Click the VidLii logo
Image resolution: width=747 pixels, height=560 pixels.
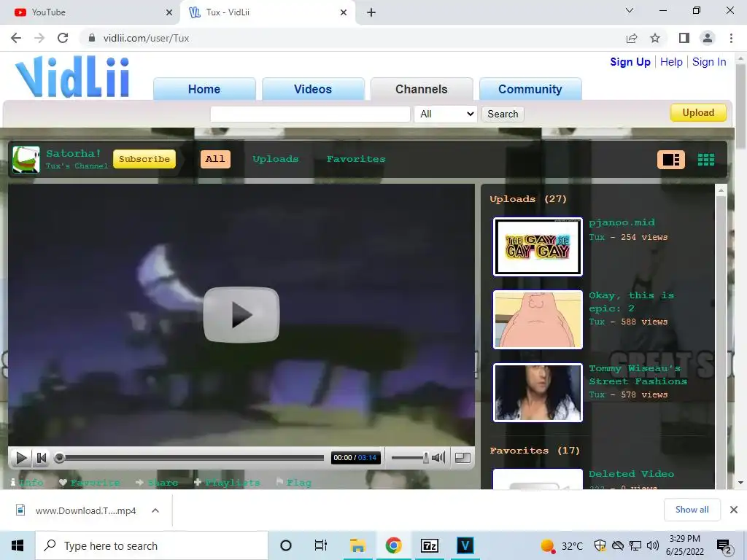pos(72,77)
